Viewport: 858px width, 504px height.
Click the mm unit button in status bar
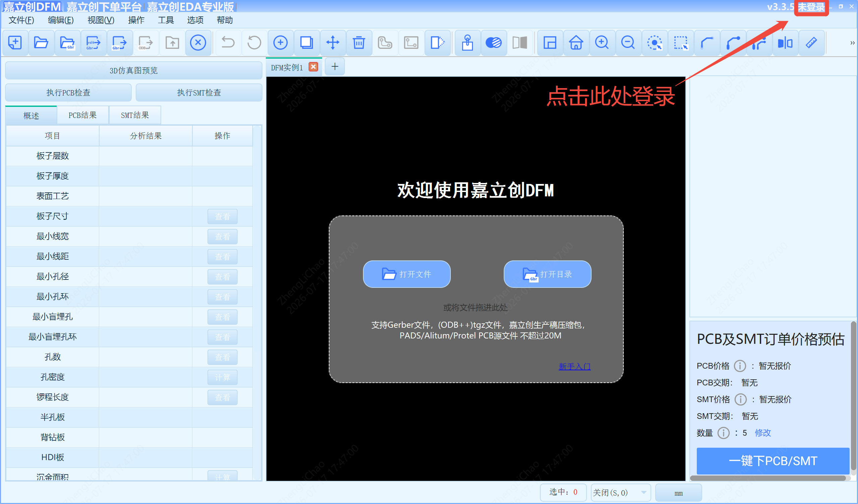(678, 493)
